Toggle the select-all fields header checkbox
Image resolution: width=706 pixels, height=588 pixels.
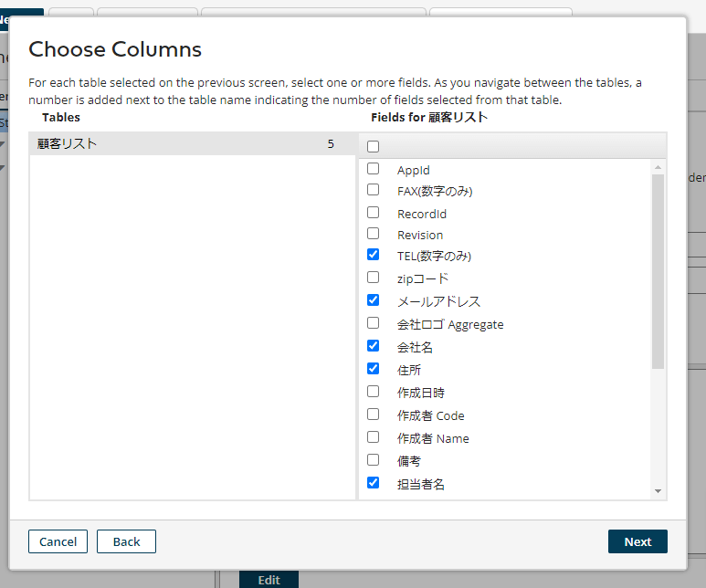(373, 146)
